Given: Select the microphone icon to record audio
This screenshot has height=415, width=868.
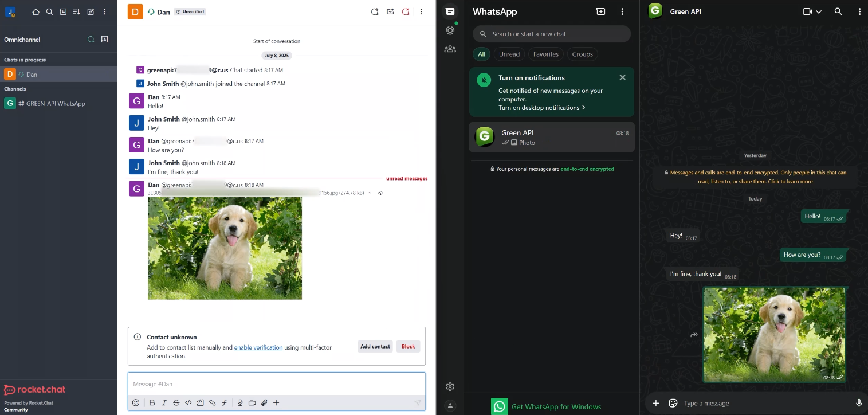Looking at the screenshot, I should tap(240, 402).
